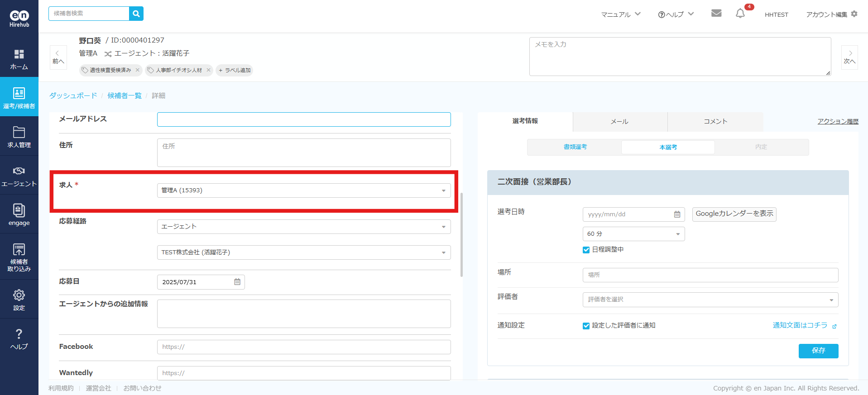The image size is (868, 395).
Task: Expand the 求人 dropdown 管理A (15393)
Action: click(x=303, y=190)
